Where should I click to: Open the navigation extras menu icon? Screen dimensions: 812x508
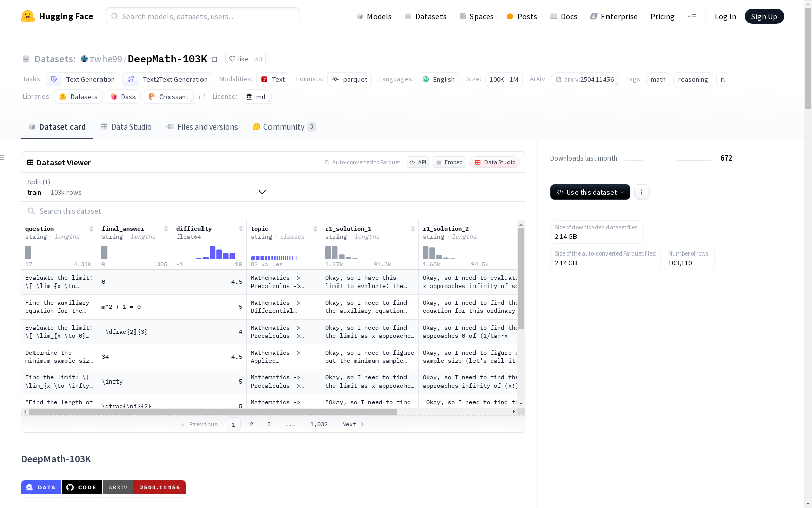coord(692,16)
